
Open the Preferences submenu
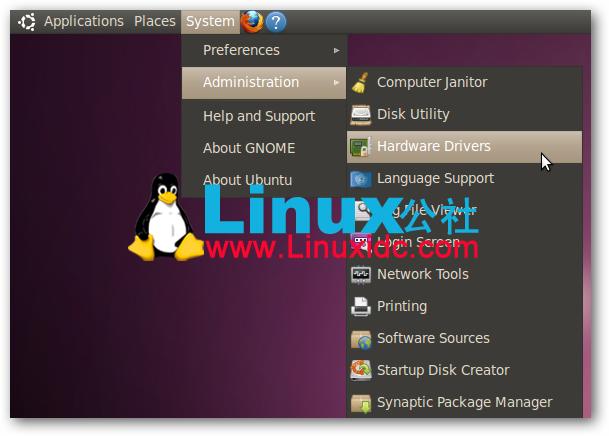264,50
